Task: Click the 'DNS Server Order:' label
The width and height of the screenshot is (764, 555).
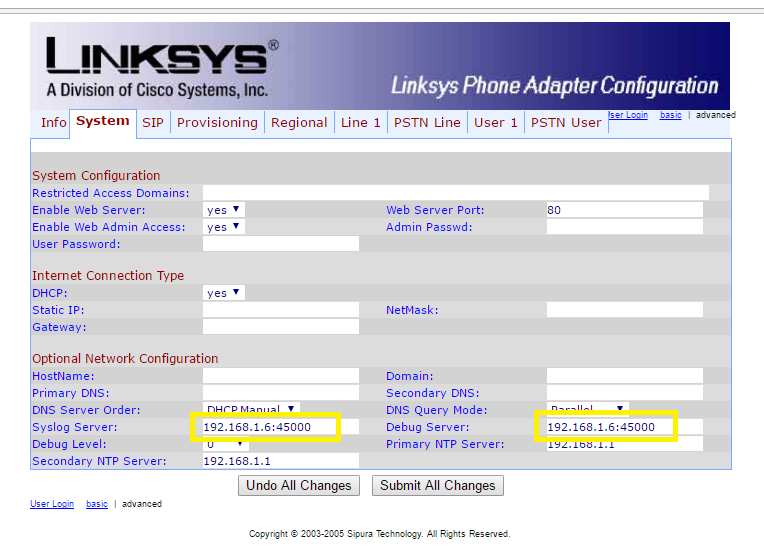Action: [x=86, y=410]
